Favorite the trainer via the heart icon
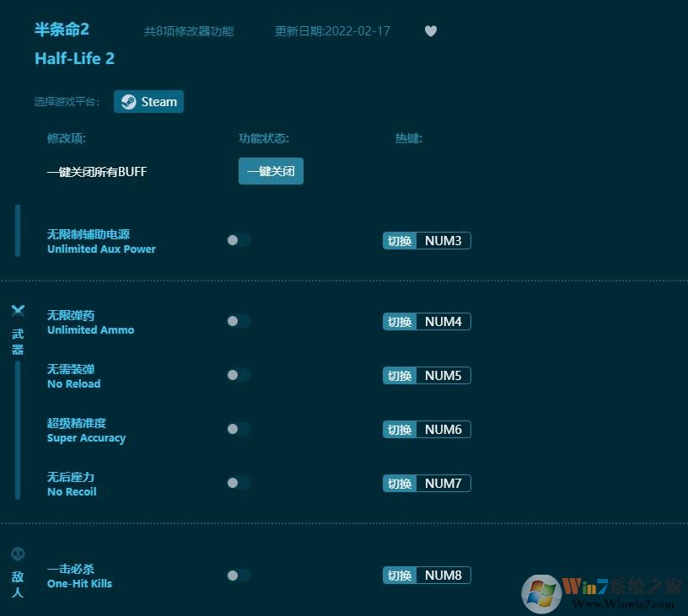688x616 pixels. [430, 31]
